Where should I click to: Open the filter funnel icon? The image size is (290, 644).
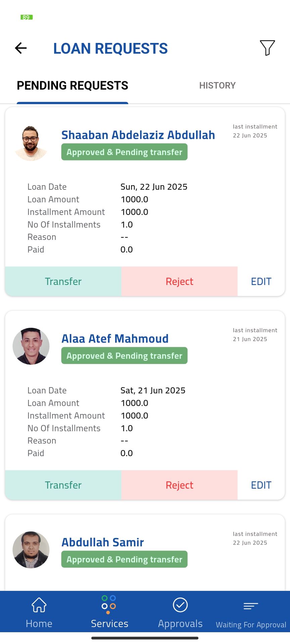coord(267,48)
